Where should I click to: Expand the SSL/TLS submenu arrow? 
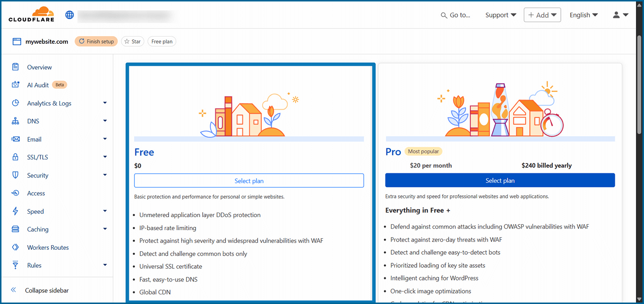[105, 157]
